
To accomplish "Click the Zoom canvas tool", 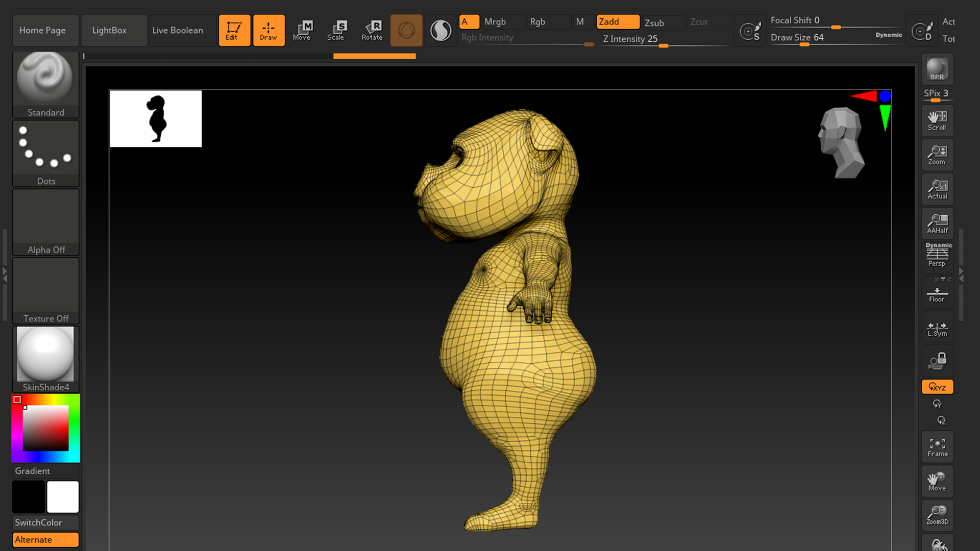I will [937, 155].
